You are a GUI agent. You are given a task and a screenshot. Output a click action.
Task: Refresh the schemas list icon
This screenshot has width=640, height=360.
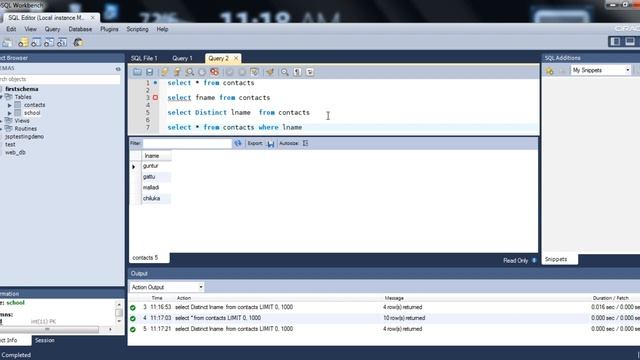click(x=118, y=69)
